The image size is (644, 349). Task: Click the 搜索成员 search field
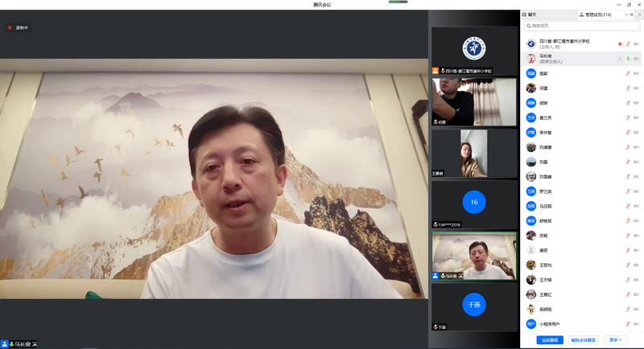(581, 27)
